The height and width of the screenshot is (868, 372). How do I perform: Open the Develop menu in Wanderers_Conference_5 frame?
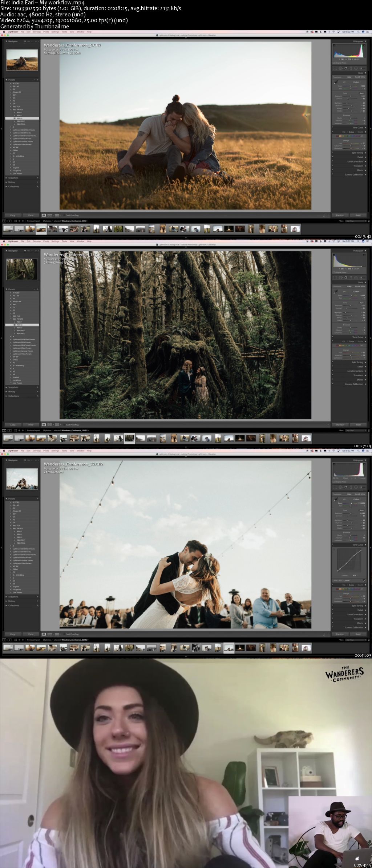[37, 32]
